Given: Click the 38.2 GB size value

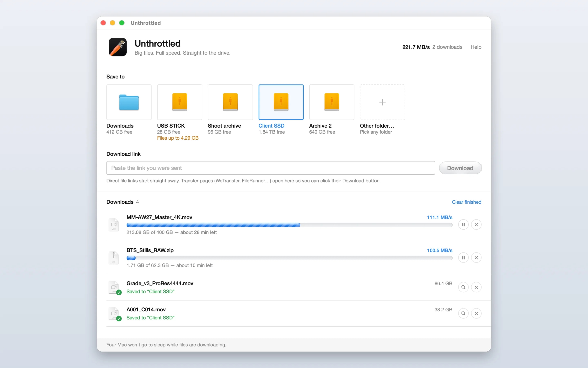Looking at the screenshot, I should point(443,310).
